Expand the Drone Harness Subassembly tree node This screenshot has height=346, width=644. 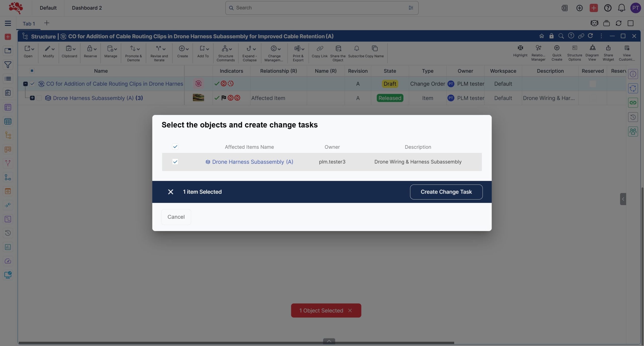point(32,98)
